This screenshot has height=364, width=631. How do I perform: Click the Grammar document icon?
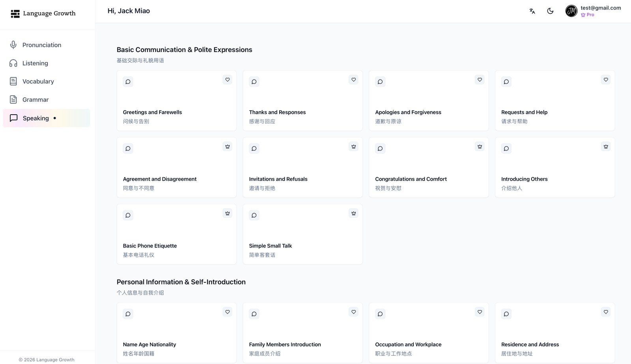pos(13,100)
